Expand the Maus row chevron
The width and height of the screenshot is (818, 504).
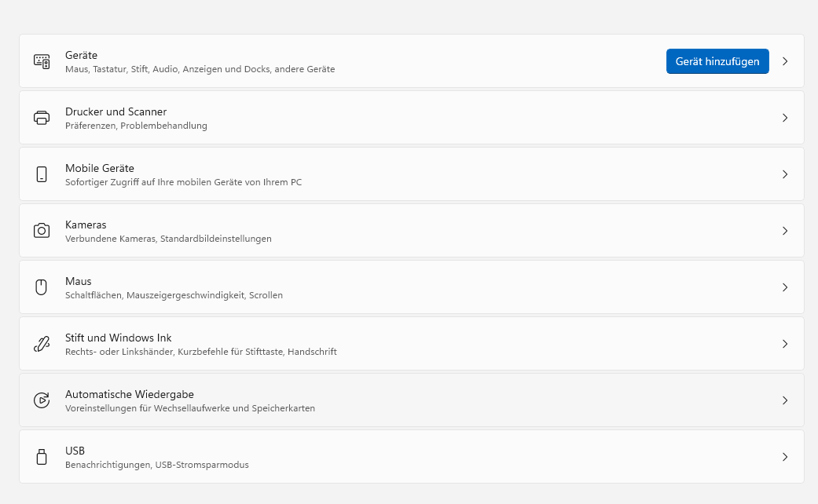(784, 287)
